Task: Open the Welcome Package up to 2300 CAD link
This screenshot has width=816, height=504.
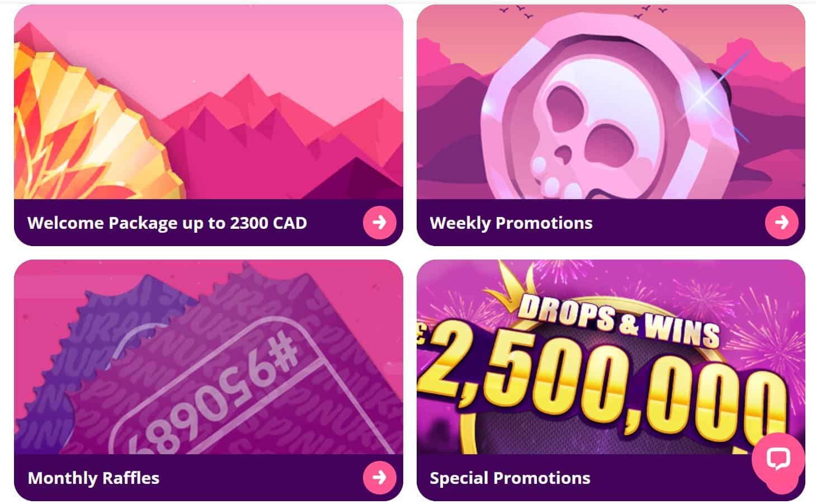Action: [x=167, y=223]
